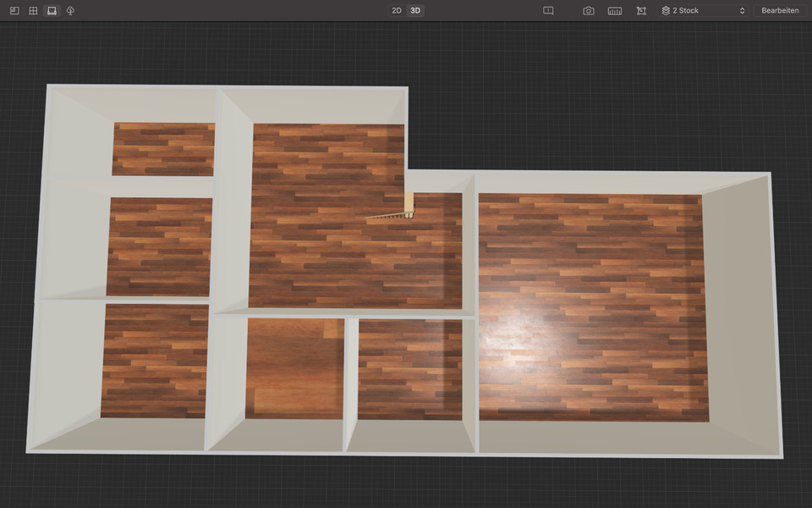Take a snapshot with the camera icon

[x=589, y=11]
